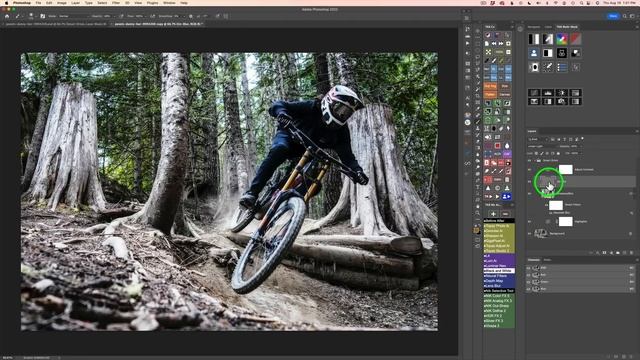Switch to the Paths tab
The height and width of the screenshot is (360, 640).
pyautogui.click(x=547, y=260)
